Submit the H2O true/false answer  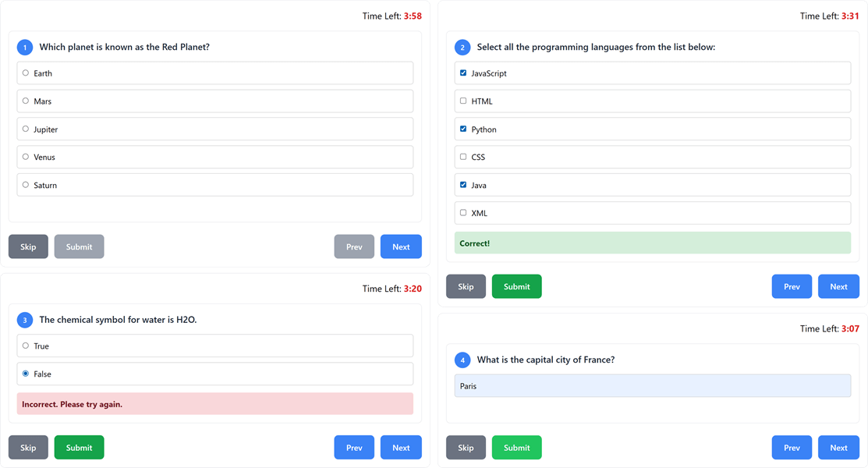[x=80, y=448]
